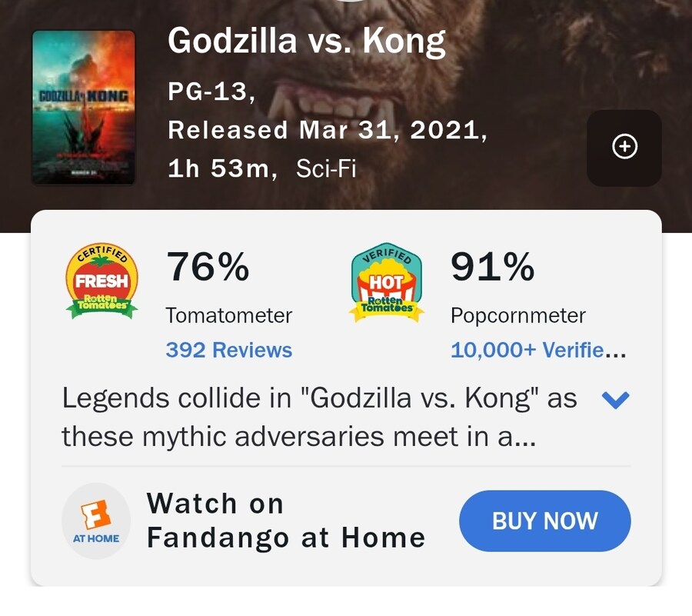Tap the Certified Fresh tomato badge

point(102,281)
